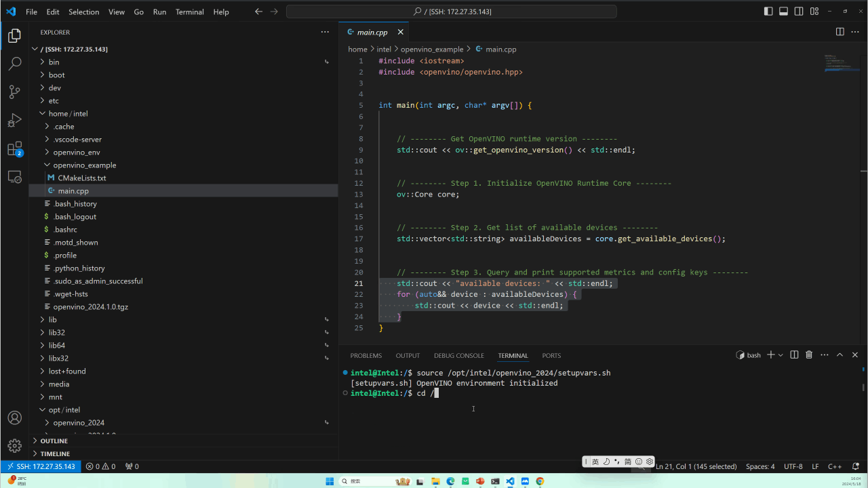
Task: Open Remote Explorer view
Action: coord(14,177)
